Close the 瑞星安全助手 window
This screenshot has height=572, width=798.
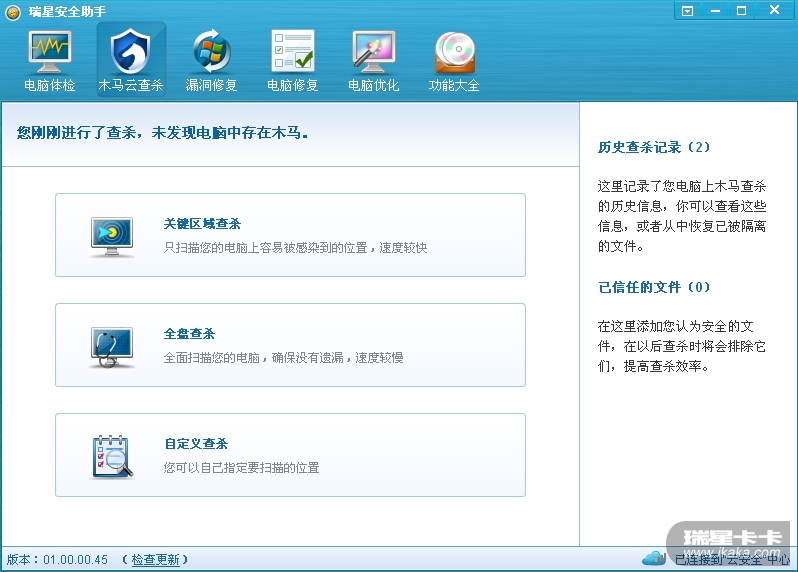point(775,10)
